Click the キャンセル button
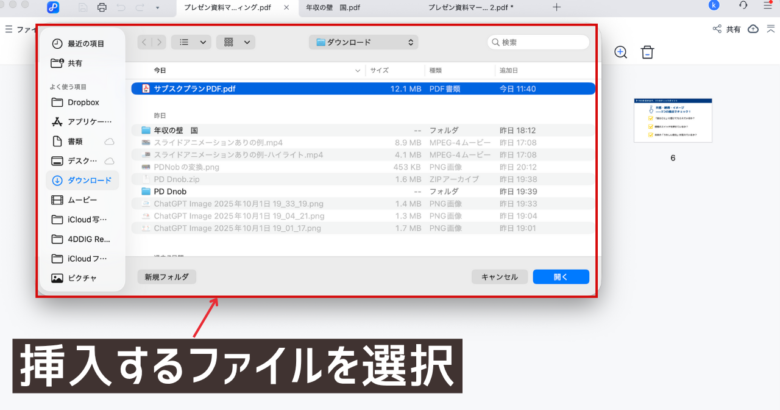The width and height of the screenshot is (780, 410). coord(499,277)
